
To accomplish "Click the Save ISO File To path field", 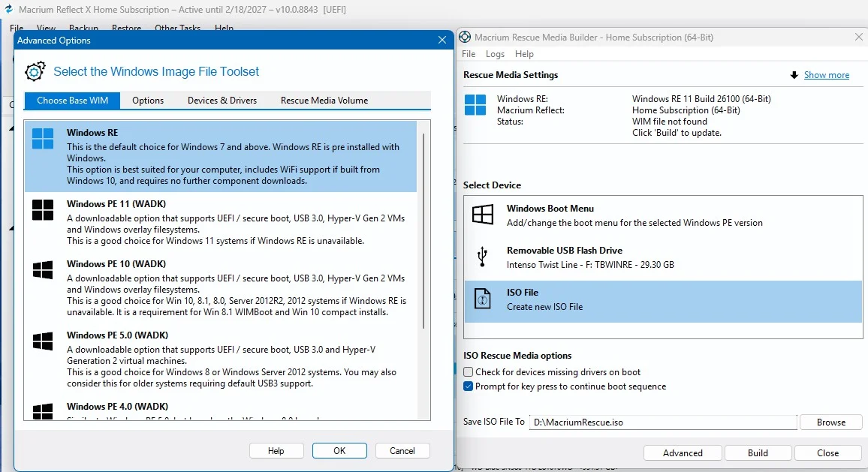I will pos(663,422).
